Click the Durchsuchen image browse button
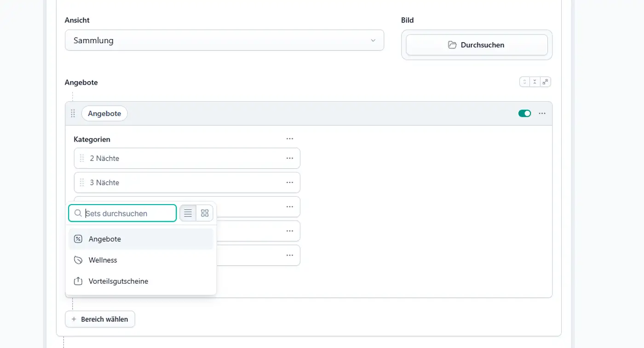644x348 pixels. tap(477, 45)
